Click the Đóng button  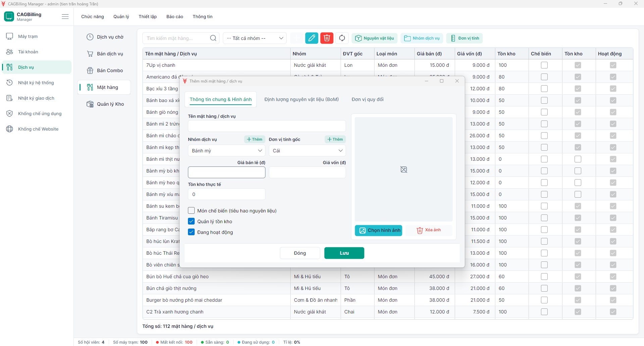300,253
